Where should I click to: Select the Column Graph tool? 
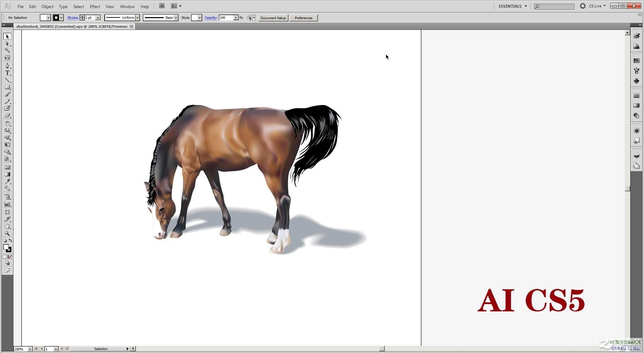point(7,204)
